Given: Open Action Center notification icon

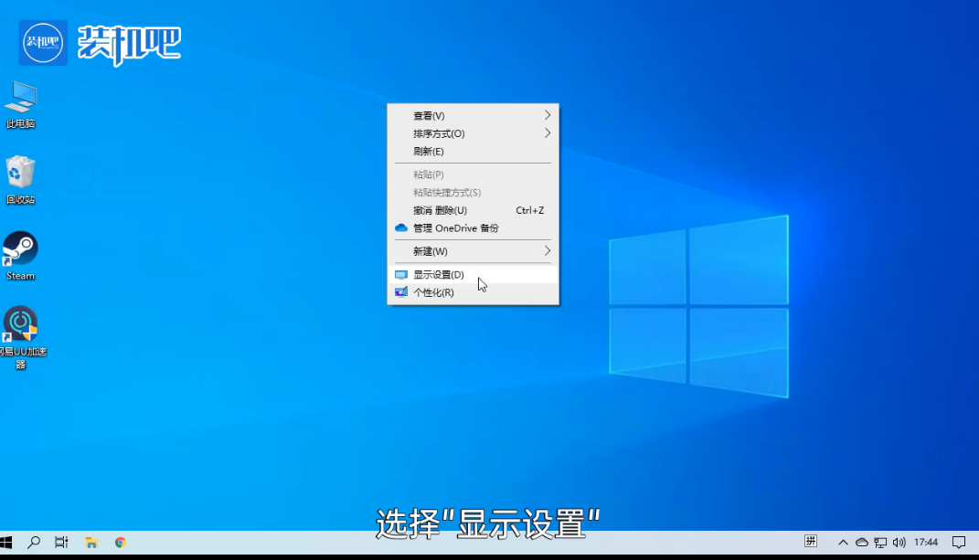Looking at the screenshot, I should click(x=959, y=541).
